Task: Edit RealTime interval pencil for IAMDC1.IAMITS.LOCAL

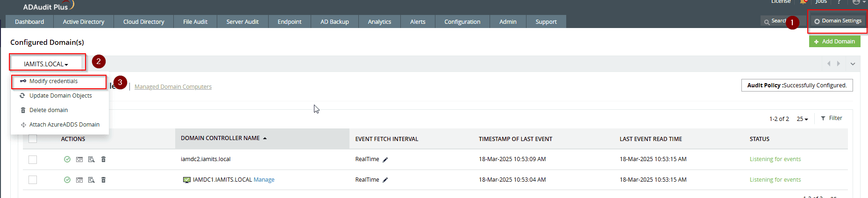Action: pyautogui.click(x=385, y=180)
